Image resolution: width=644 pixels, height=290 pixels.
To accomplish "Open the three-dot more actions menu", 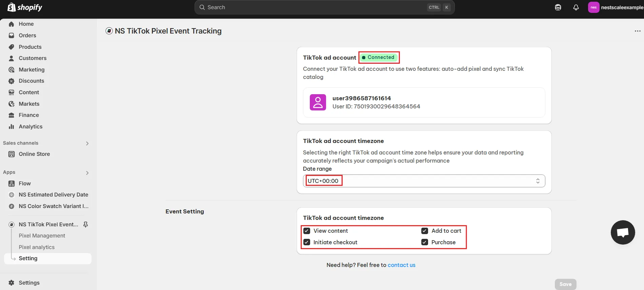I will (638, 31).
